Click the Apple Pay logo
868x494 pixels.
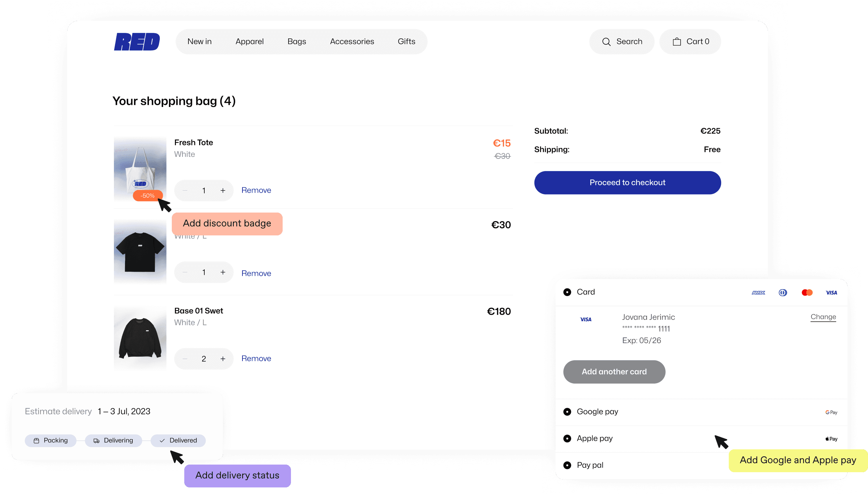tap(831, 439)
